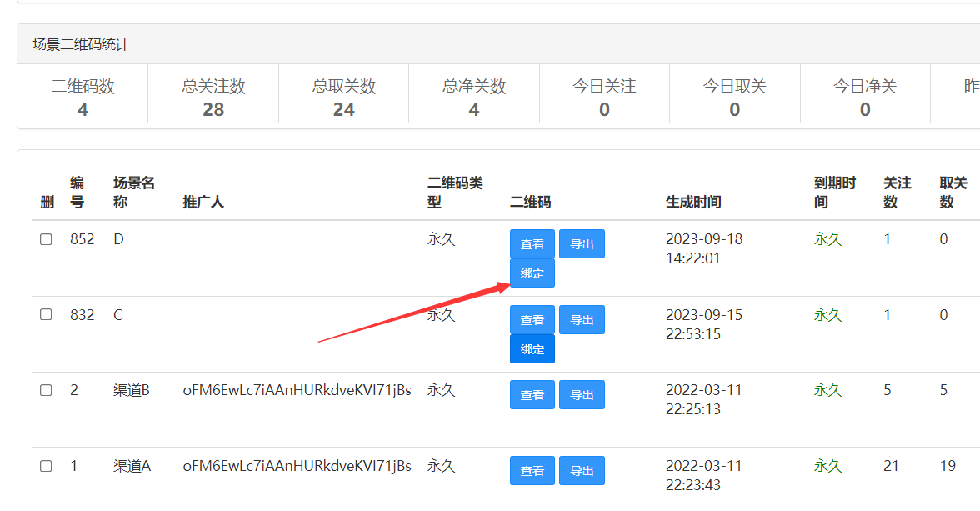Click the 今日关注 statistic cell
Image resolution: width=980 pixels, height=511 pixels.
(604, 98)
